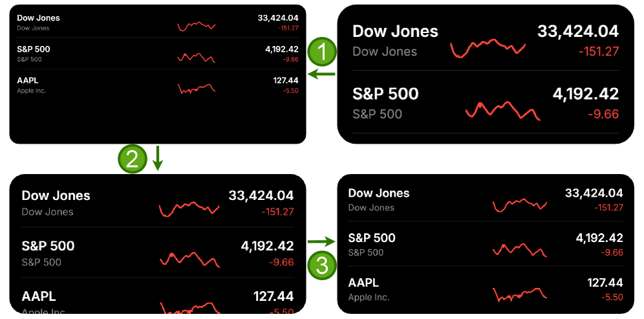The image size is (644, 319).
Task: Click 127.44 price in widget beside badge 3
Action: (605, 283)
